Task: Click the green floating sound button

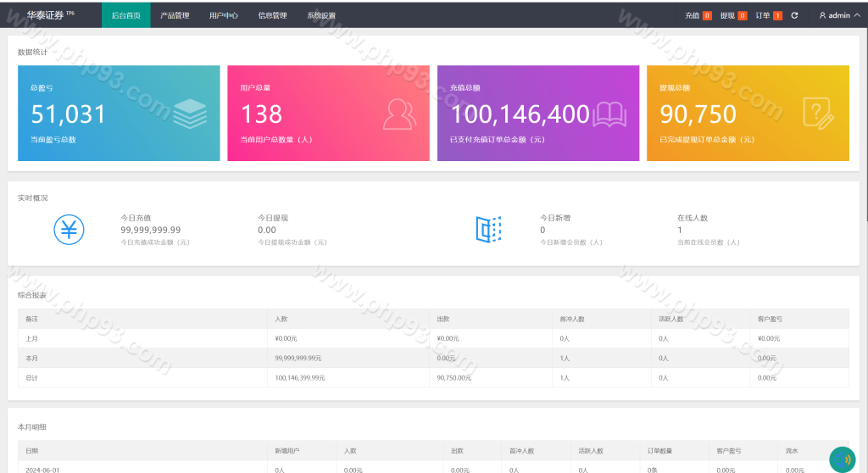Action: coord(842,459)
